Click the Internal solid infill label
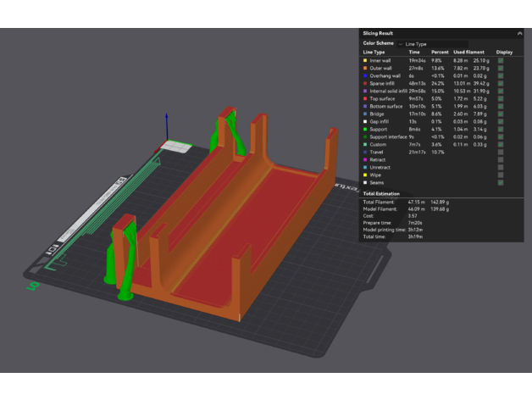This screenshot has height=400, width=532. 388,92
